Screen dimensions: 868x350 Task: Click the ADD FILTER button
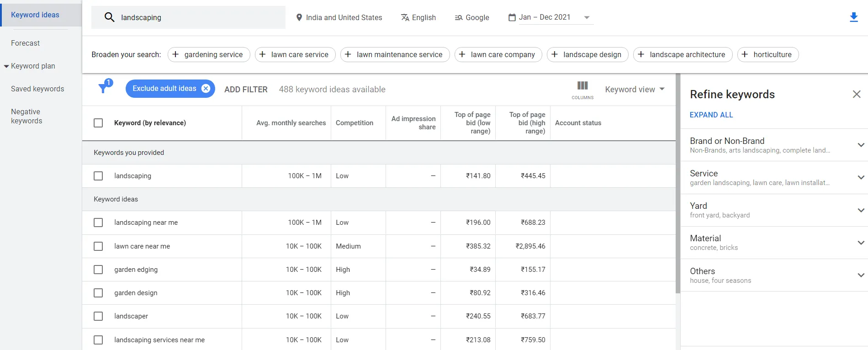pyautogui.click(x=246, y=90)
